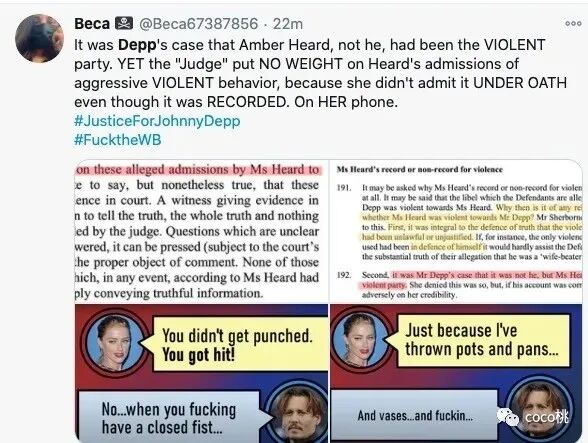The width and height of the screenshot is (588, 443).
Task: Click the 22m timestamp link
Action: 288,24
